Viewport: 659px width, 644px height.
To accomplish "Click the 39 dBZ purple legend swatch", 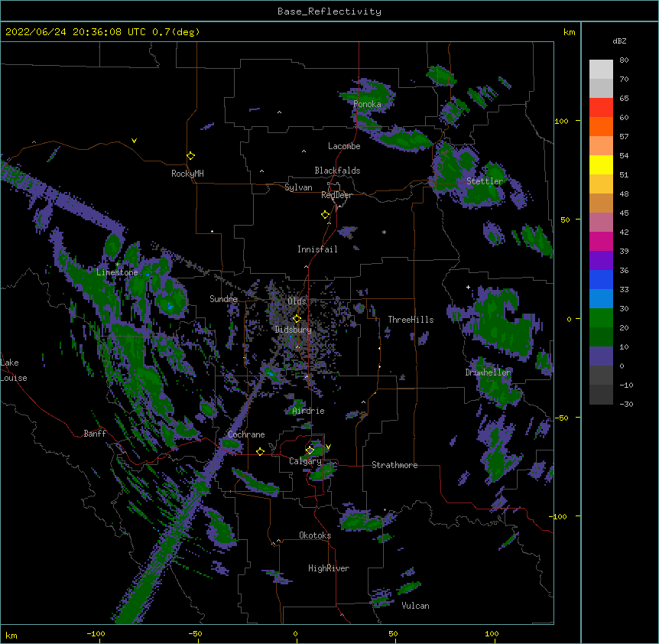I will point(601,261).
